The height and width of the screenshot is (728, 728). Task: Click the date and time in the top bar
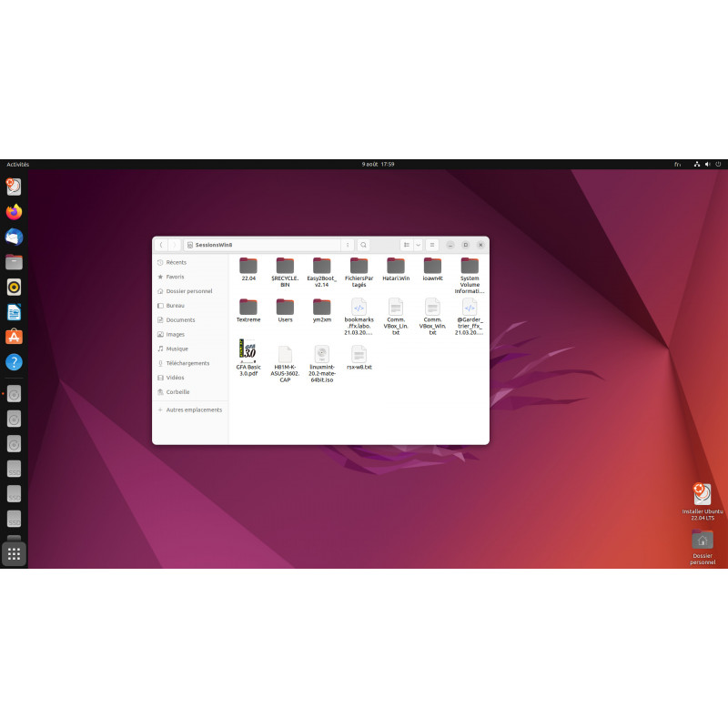pos(377,164)
